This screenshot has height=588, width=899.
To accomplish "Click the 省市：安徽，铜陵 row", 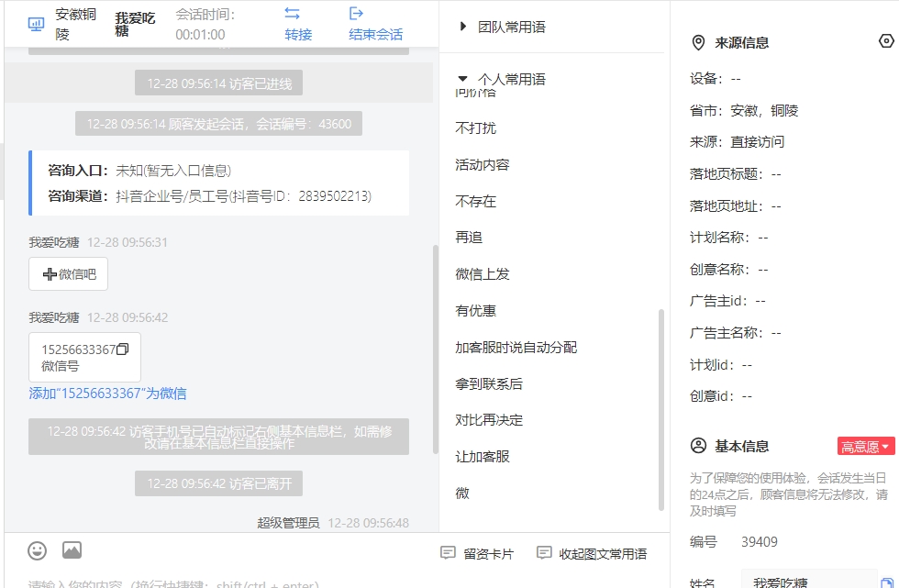I will [x=744, y=111].
